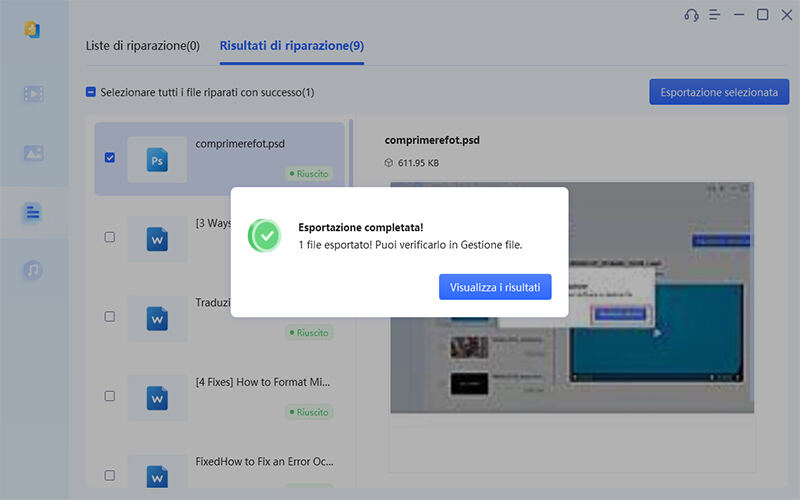Screen dimensions: 800x500
Task: Click the green checkmark success icon
Action: [x=265, y=235]
